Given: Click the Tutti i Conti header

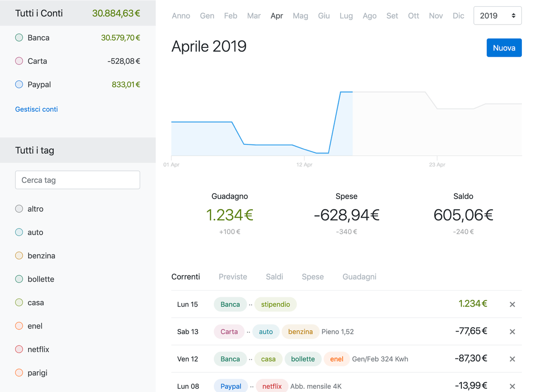Looking at the screenshot, I should tap(78, 13).
